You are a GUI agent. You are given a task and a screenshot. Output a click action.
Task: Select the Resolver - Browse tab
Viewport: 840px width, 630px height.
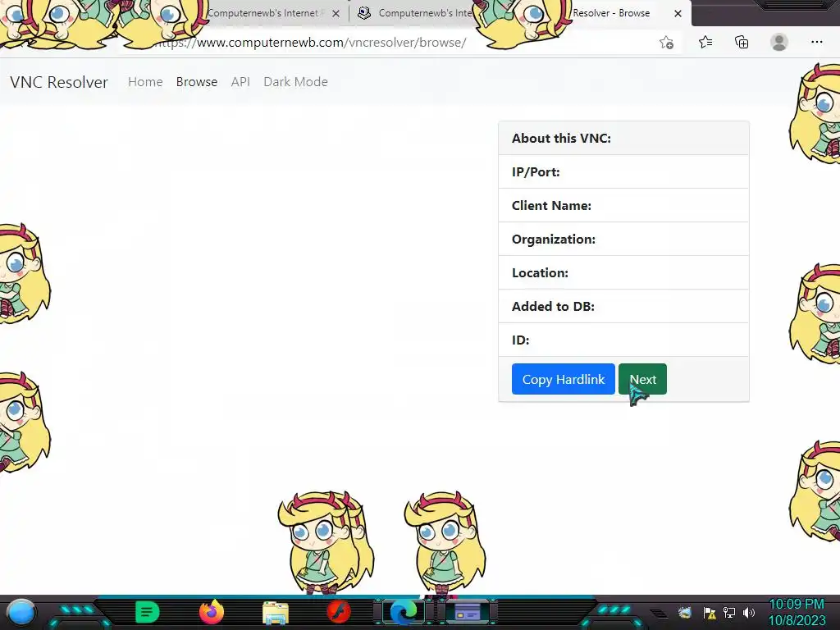point(611,13)
